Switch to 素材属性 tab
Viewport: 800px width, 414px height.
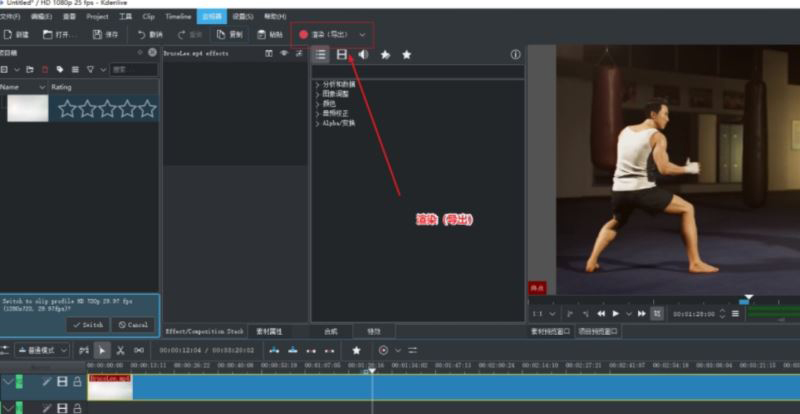click(x=269, y=331)
